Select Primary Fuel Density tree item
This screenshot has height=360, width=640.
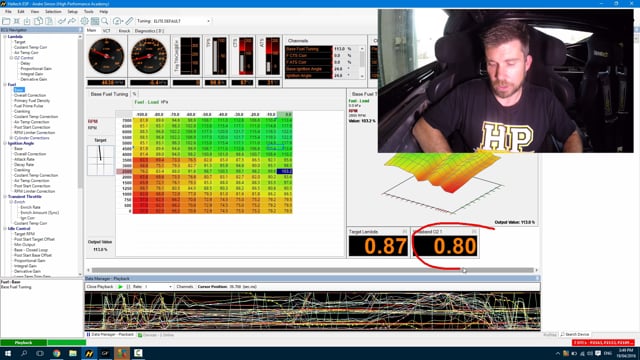click(x=32, y=100)
